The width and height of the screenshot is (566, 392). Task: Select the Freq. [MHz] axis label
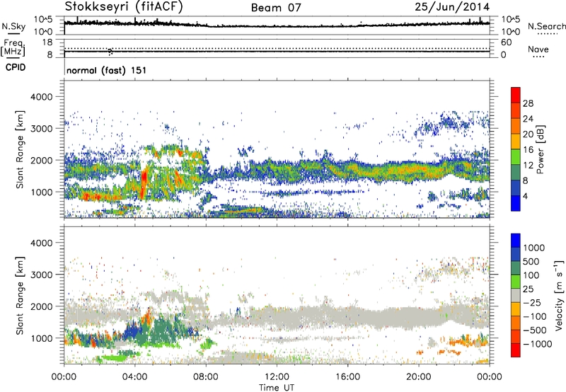click(13, 48)
